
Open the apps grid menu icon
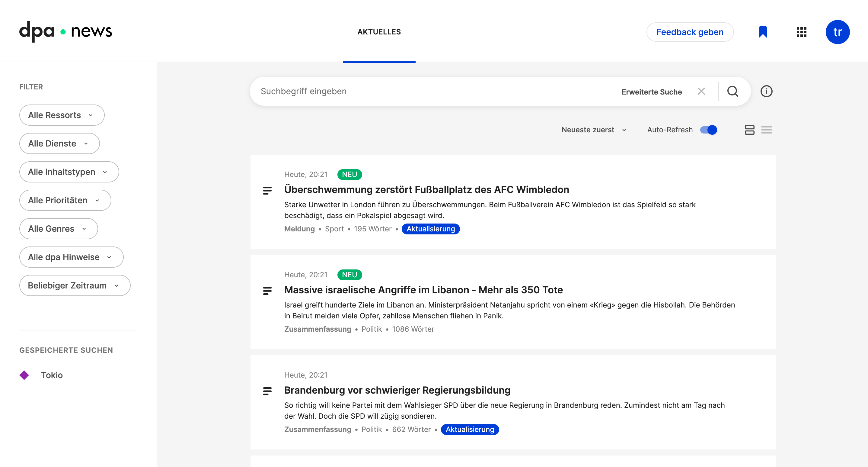click(801, 32)
